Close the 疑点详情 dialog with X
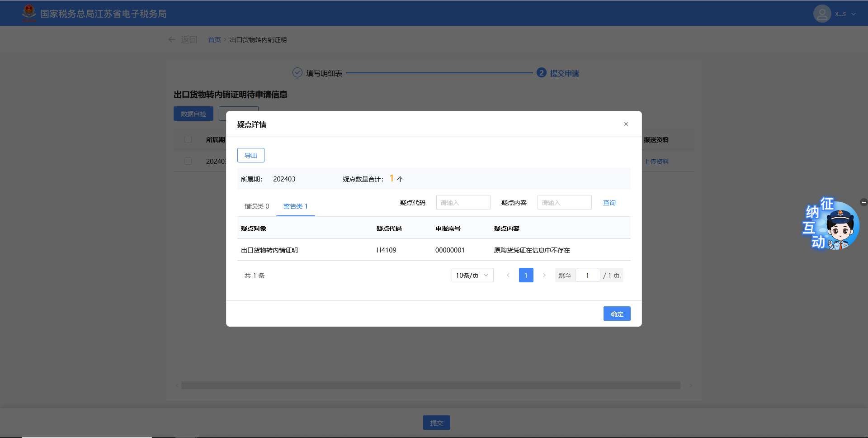The height and width of the screenshot is (438, 868). (x=626, y=124)
